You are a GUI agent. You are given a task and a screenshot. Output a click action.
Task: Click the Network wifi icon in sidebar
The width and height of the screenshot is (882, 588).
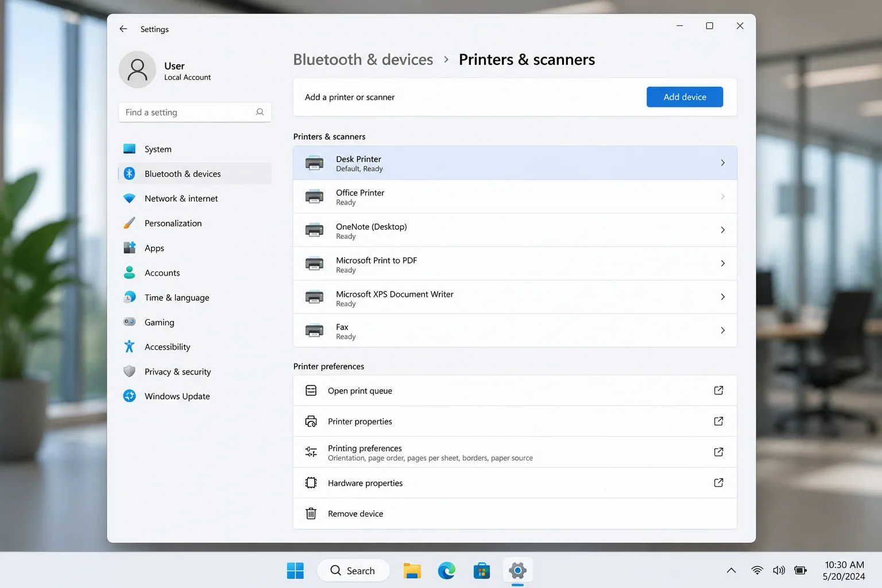[x=130, y=198]
